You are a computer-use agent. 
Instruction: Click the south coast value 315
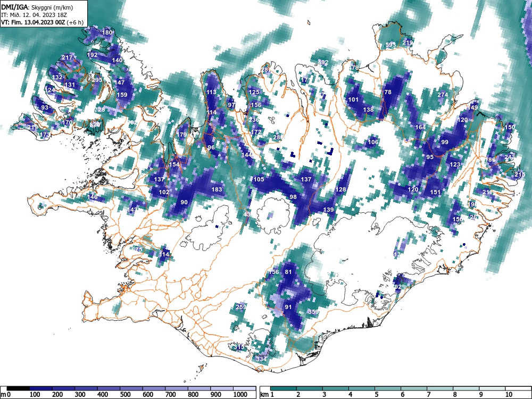click(239, 347)
